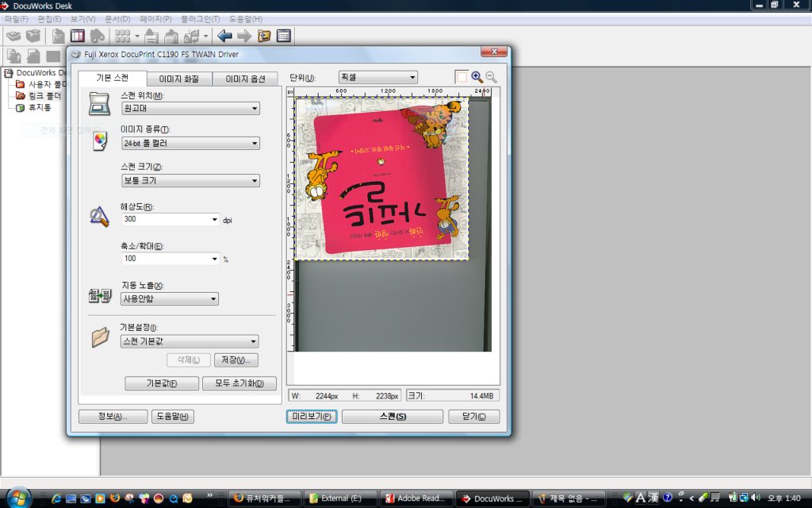
Task: Click the magnifier icon beside 해상도
Action: 99,217
